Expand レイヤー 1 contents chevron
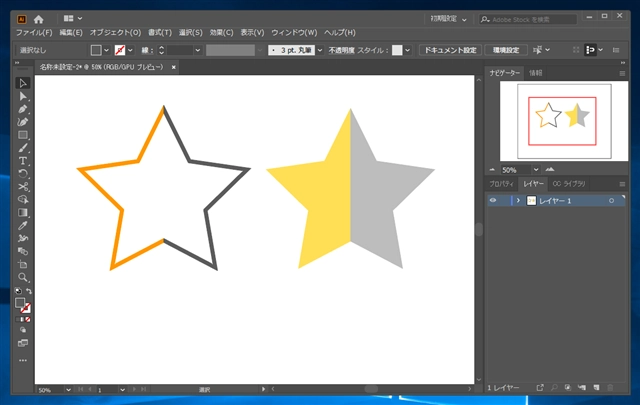The height and width of the screenshot is (405, 640). coord(518,200)
